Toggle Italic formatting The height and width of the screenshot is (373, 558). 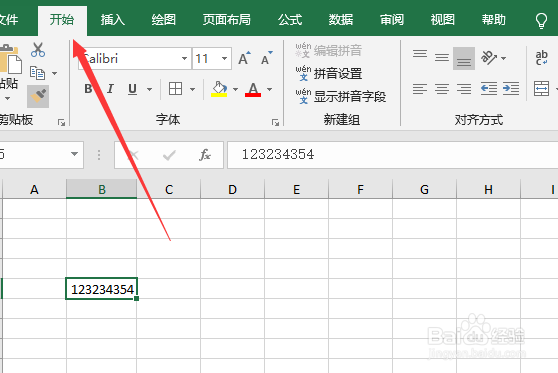click(111, 89)
